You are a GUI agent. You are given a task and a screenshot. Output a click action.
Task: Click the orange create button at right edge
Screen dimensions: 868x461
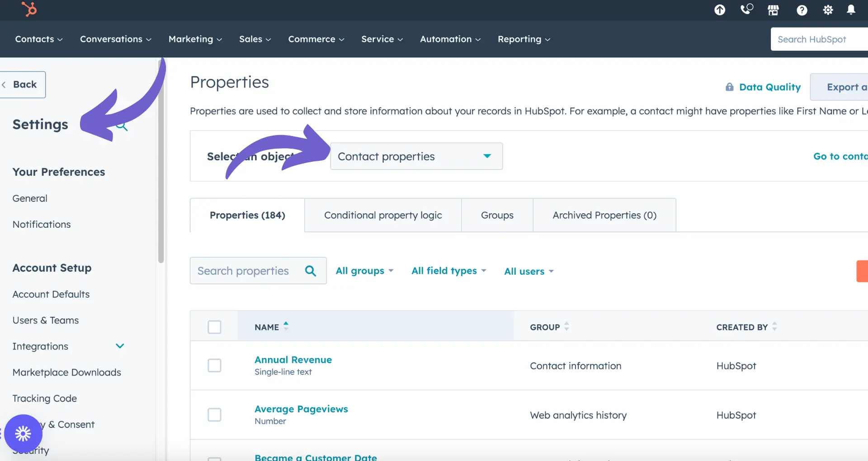click(862, 271)
